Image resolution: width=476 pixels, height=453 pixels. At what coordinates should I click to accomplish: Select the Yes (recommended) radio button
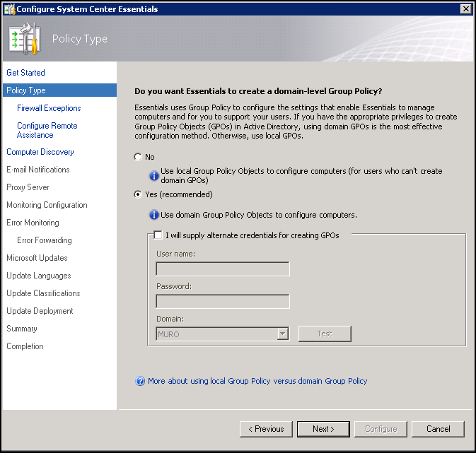coord(138,194)
